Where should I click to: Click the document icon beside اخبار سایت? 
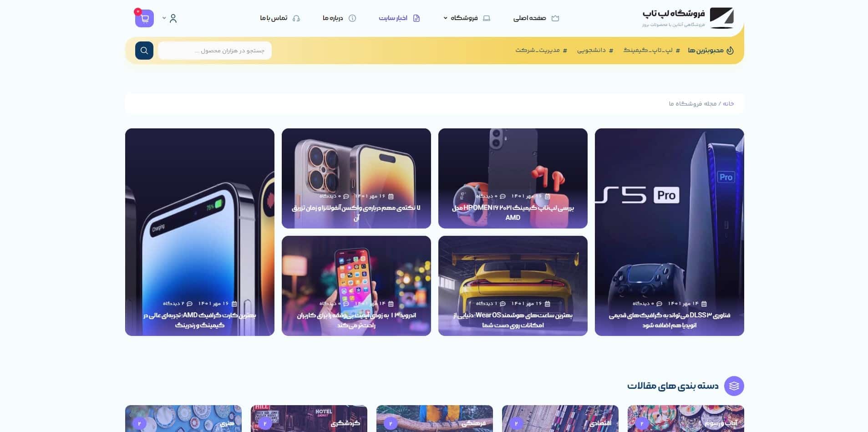416,18
